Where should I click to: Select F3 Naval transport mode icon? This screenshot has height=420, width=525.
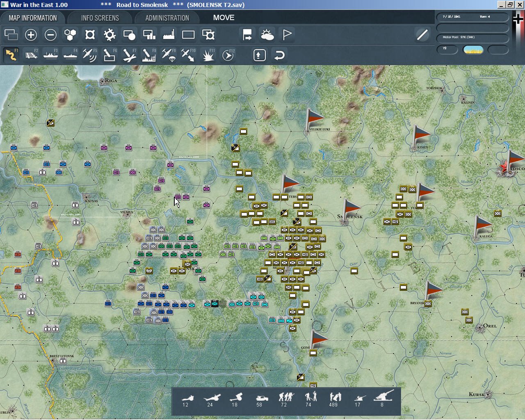pos(51,55)
